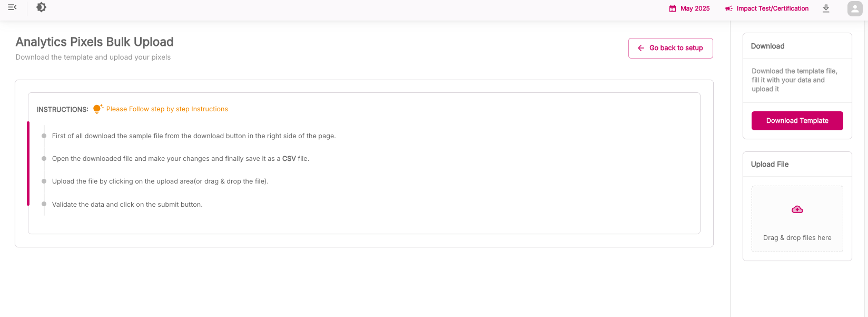Click the megaphone campaign icon
This screenshot has height=317, width=868.
coord(729,8)
